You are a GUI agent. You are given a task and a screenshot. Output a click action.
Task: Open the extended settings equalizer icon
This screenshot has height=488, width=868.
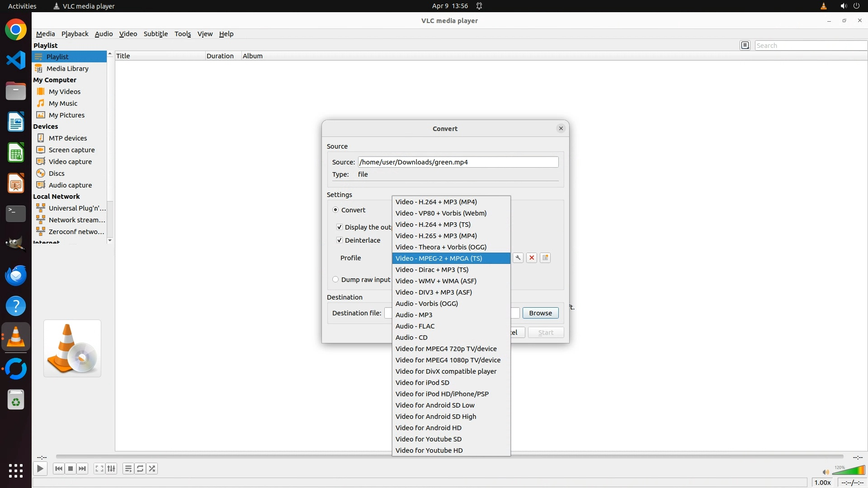coord(111,469)
